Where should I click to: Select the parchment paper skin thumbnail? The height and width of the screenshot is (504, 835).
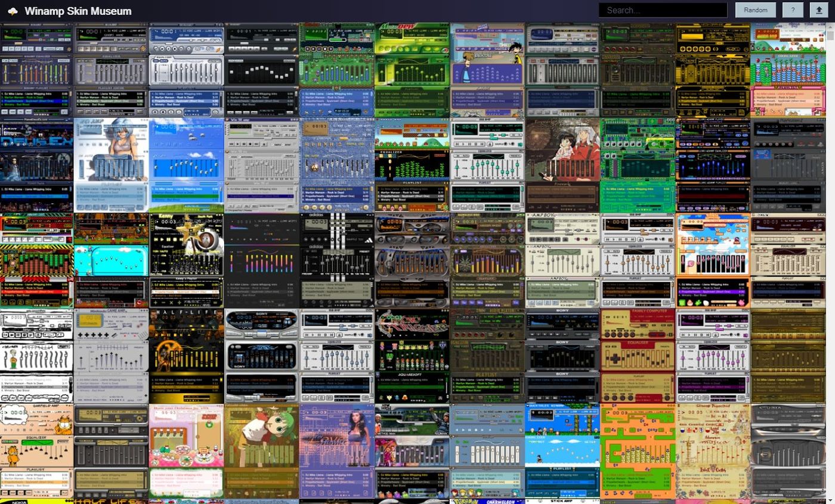coord(713,452)
